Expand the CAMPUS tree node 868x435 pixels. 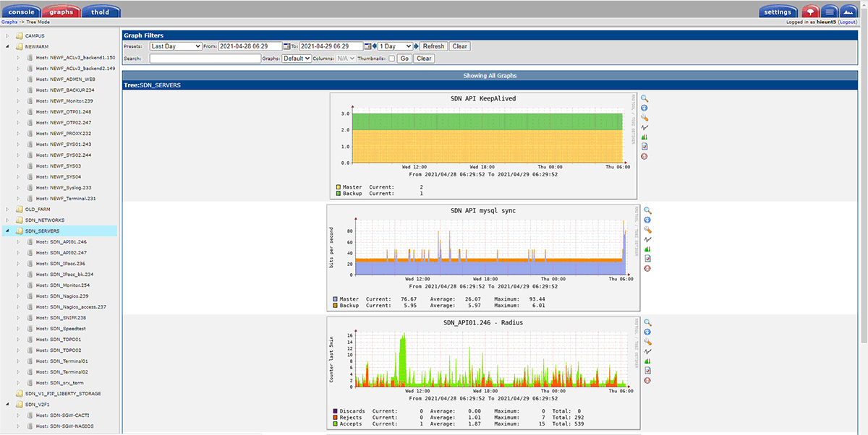click(x=7, y=35)
